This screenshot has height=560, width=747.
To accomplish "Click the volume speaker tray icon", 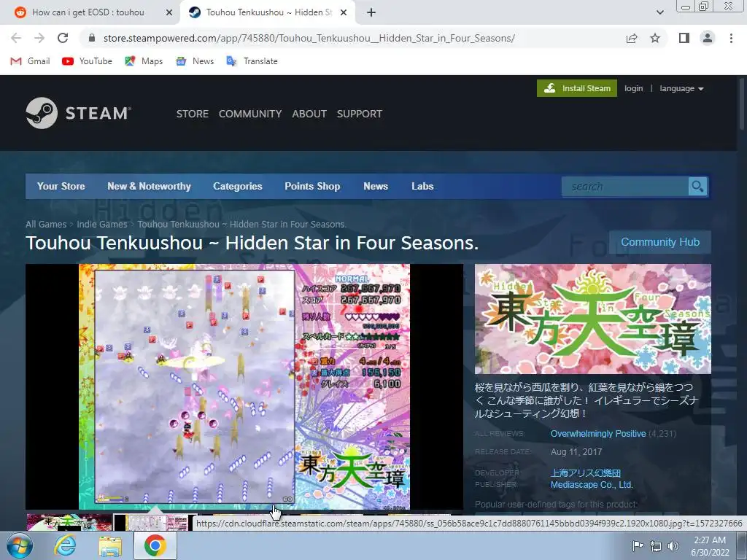I will [x=673, y=546].
